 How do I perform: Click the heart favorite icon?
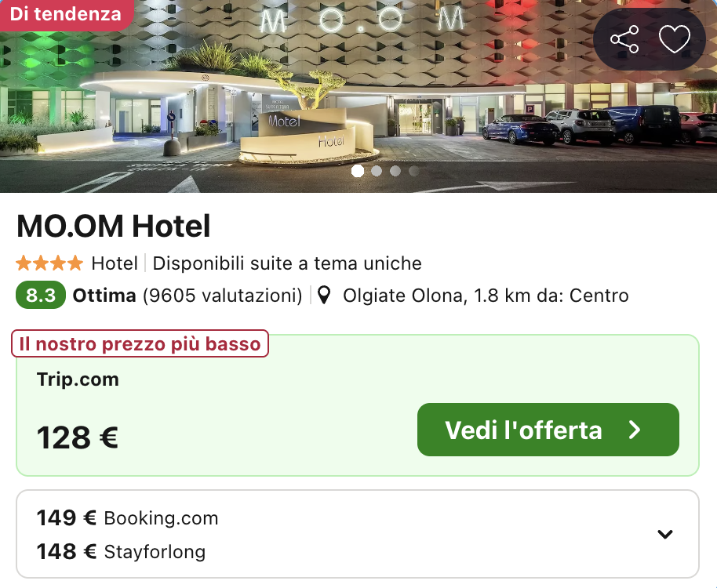[675, 38]
